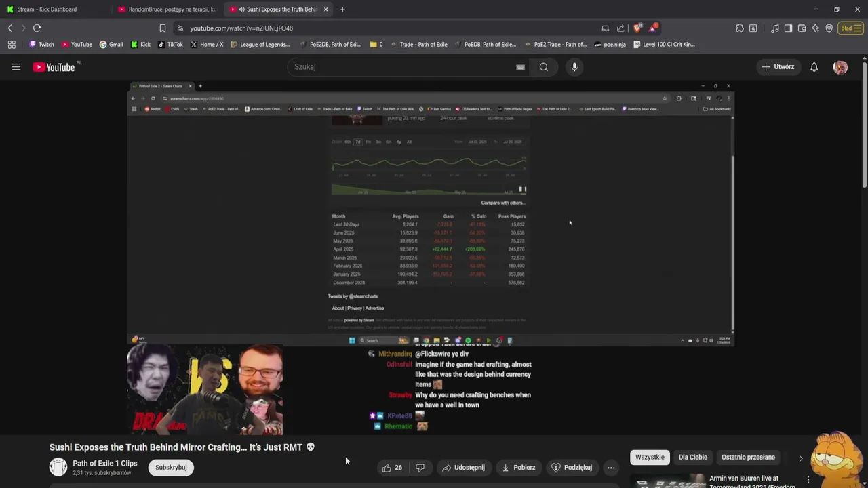The image size is (868, 488).
Task: Click the Brave Shields lion icon
Action: coord(637,28)
